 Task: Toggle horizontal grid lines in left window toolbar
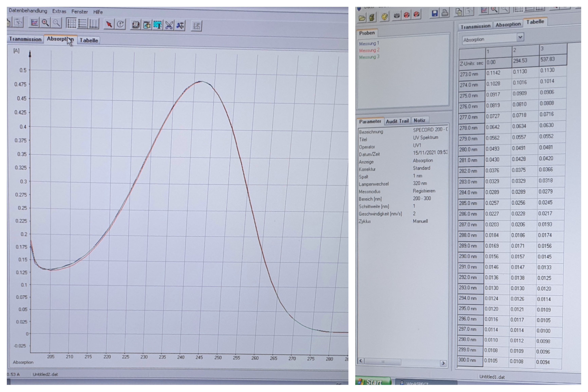pyautogui.click(x=82, y=23)
